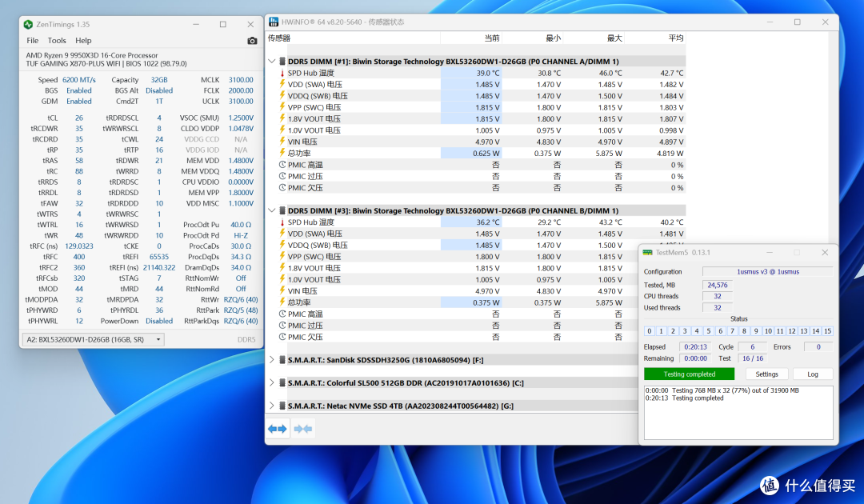This screenshot has height=504, width=864.
Task: Click the MEM VDD value 1.4800V
Action: [x=241, y=161]
